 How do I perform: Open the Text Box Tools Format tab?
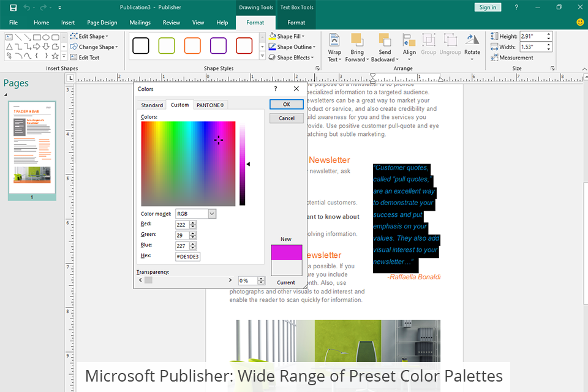point(296,23)
